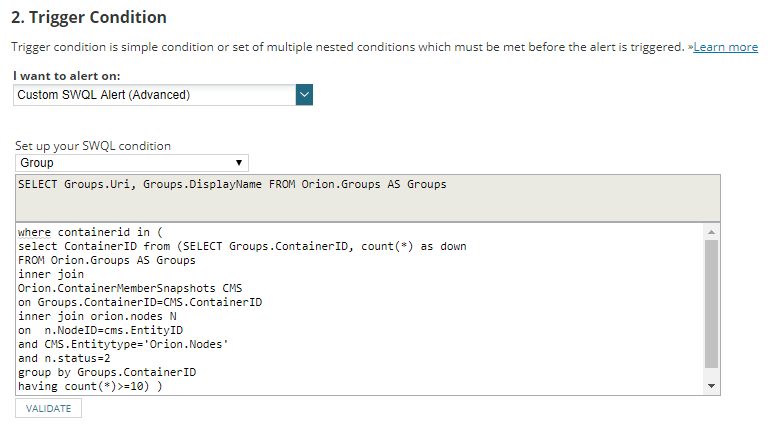This screenshot has height=427, width=771.
Task: Click the scrollbar up arrow in SWQL editor
Action: pyautogui.click(x=712, y=232)
